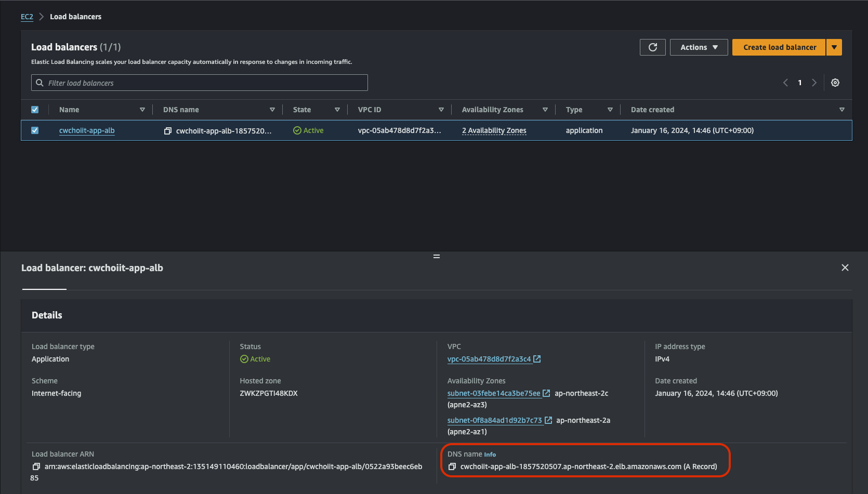Open subnet-03febe14ca3be75ee link

click(494, 393)
